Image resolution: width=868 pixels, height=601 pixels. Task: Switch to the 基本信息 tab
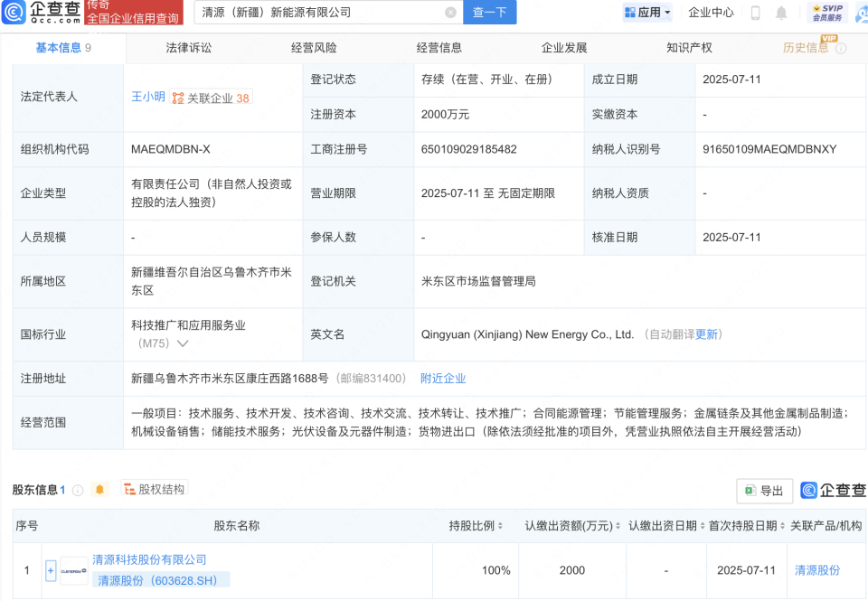coord(63,48)
